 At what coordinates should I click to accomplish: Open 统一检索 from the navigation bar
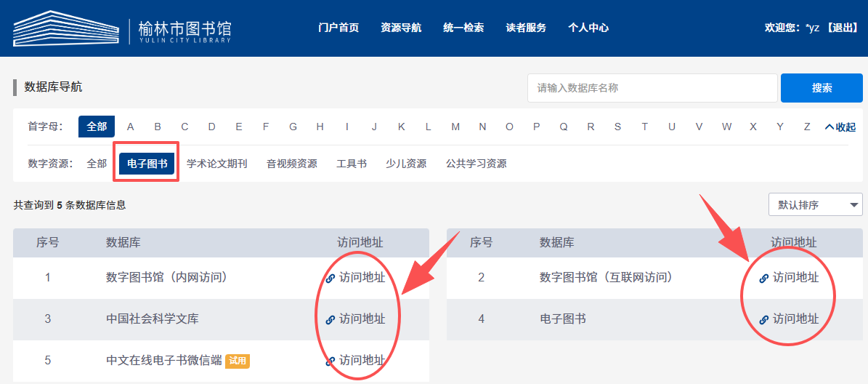tap(463, 28)
